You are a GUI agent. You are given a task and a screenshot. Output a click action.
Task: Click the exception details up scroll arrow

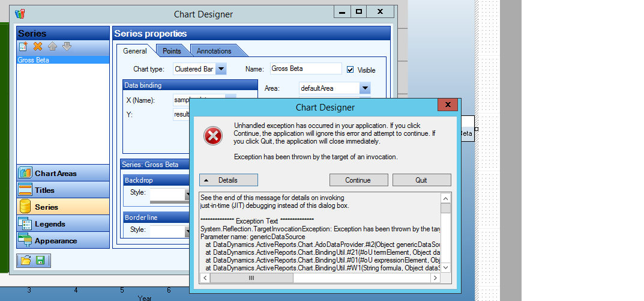445,198
